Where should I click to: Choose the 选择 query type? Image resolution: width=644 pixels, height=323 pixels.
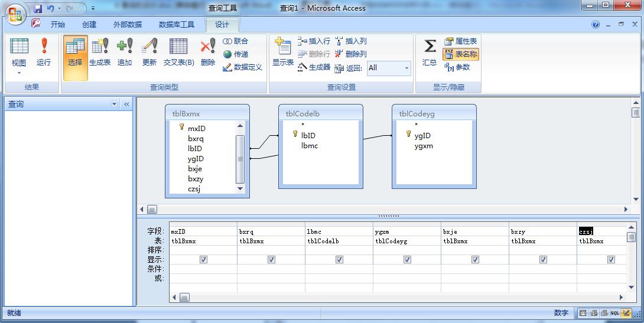[x=75, y=57]
